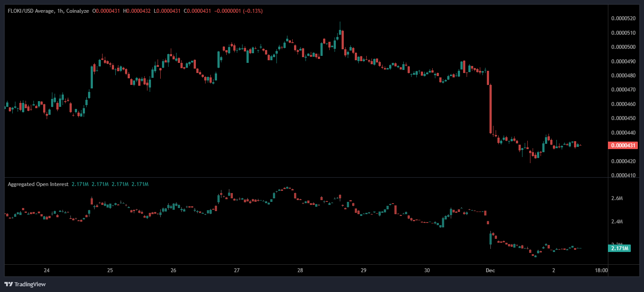Select the Aggregated Open Interest indicator label
Image resolution: width=644 pixels, height=292 pixels.
(x=38, y=184)
